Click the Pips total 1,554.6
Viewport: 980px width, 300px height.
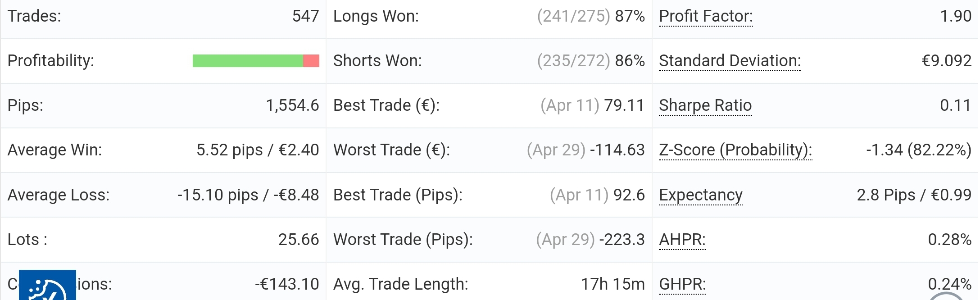pyautogui.click(x=292, y=105)
